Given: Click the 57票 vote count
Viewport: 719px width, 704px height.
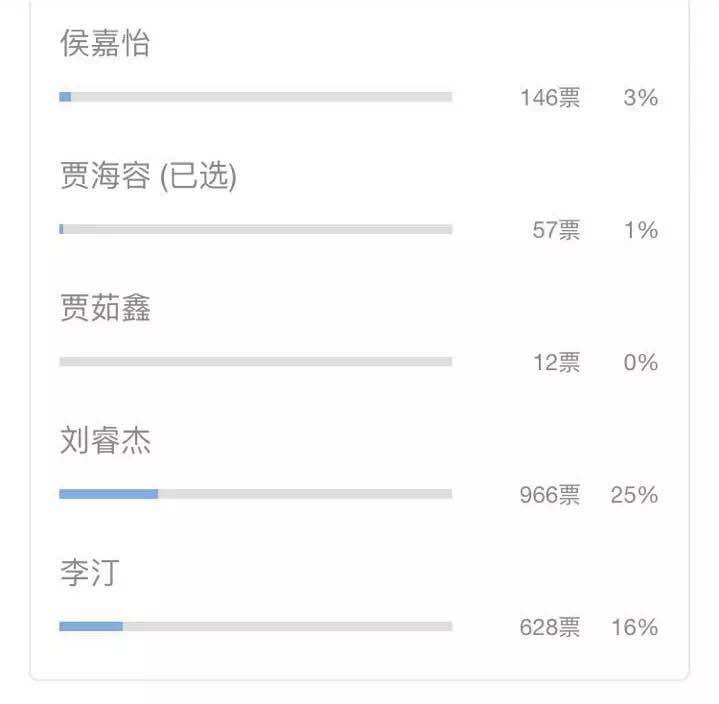Looking at the screenshot, I should click(x=556, y=230).
